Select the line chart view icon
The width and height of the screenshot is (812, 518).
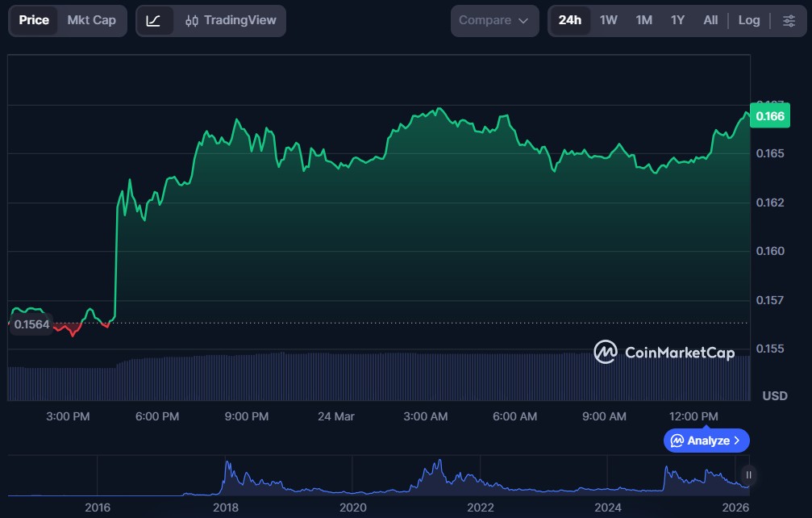point(153,20)
